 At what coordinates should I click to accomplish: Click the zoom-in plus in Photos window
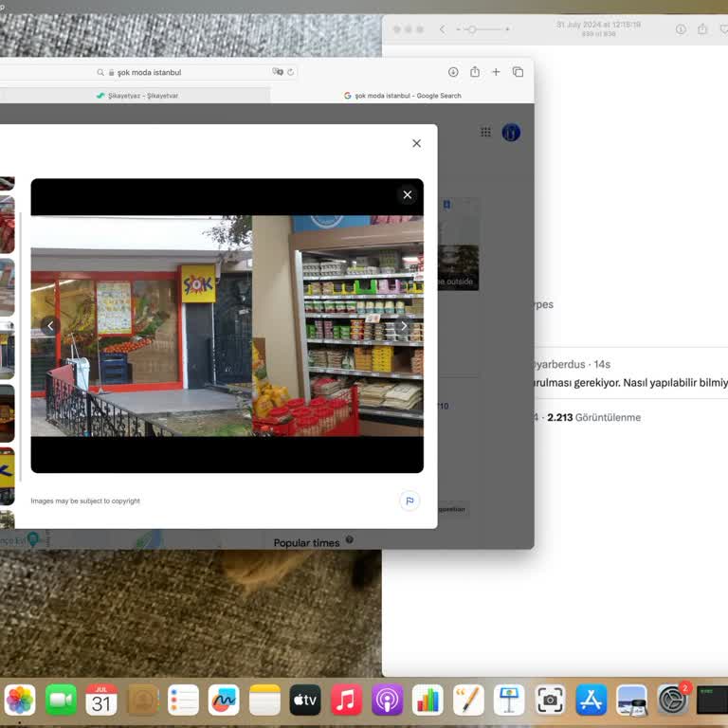coord(507,29)
